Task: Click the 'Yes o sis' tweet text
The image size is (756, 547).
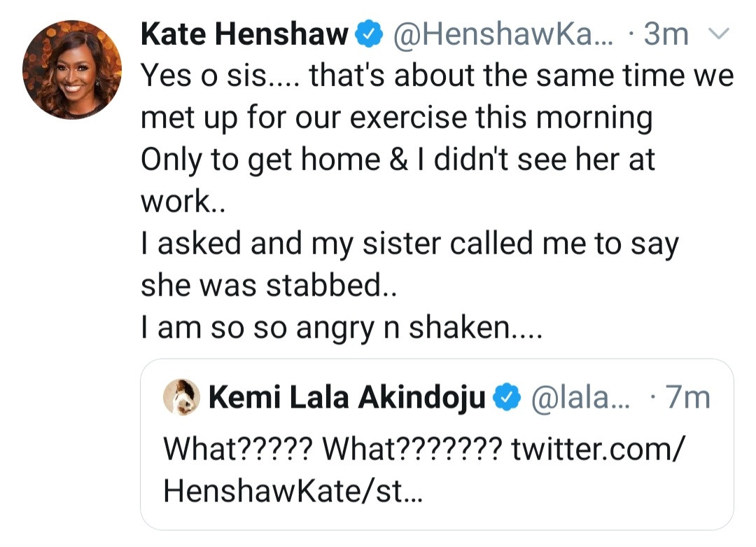Action: point(437,76)
